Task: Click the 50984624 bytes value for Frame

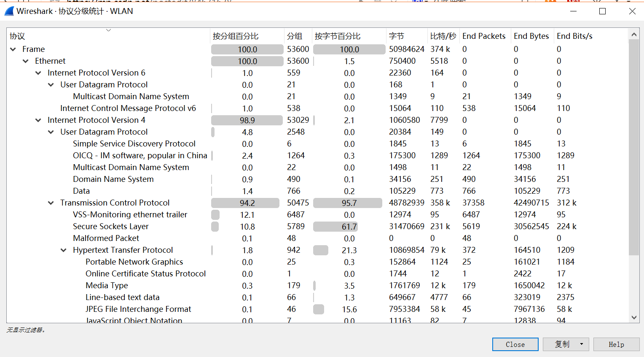Action: coord(407,49)
